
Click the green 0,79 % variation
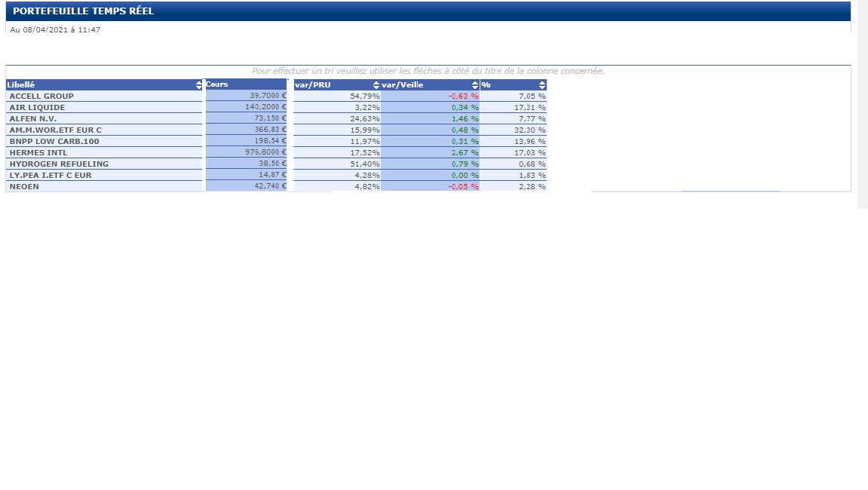(465, 164)
